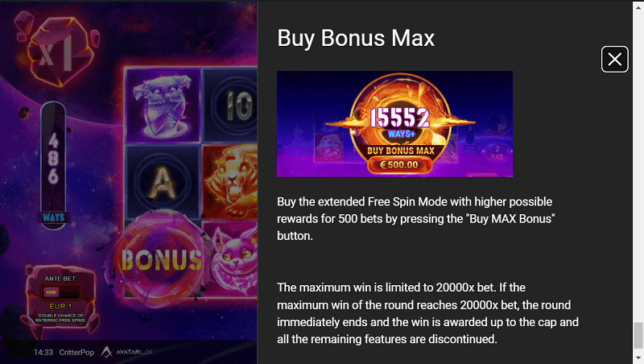Click the number 10 symbol tile
The image size is (644, 364).
coord(230,105)
